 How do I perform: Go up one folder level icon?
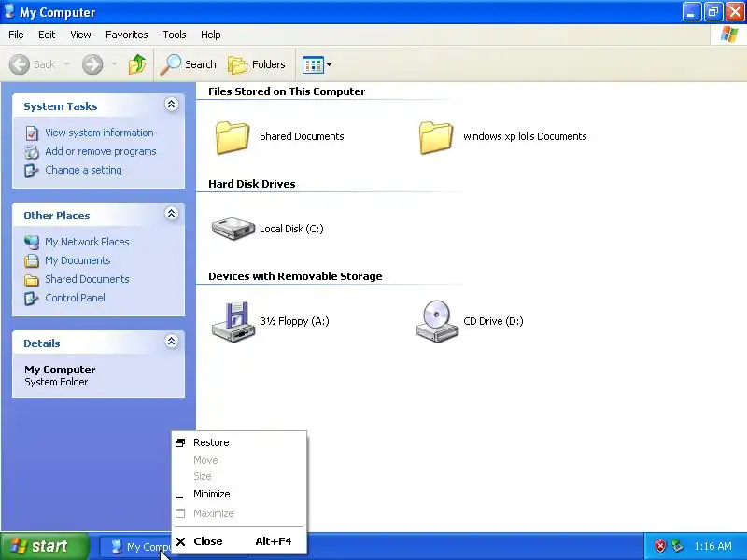click(137, 64)
